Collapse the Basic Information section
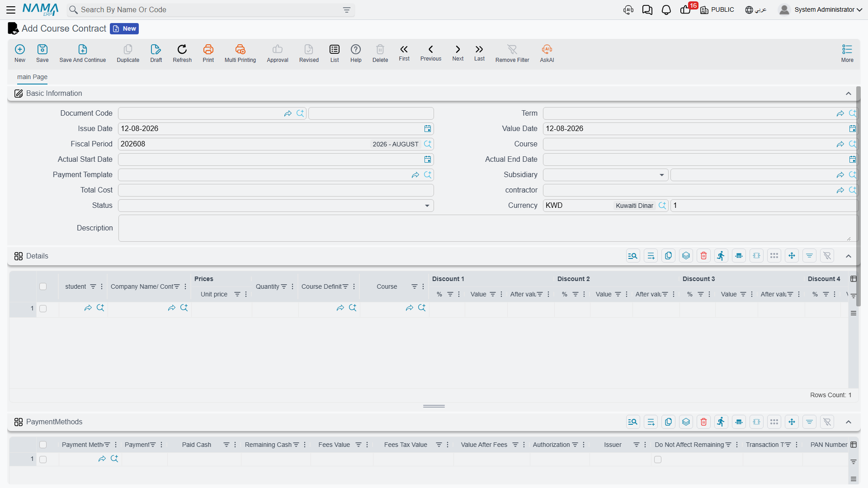This screenshot has height=488, width=868. (849, 94)
